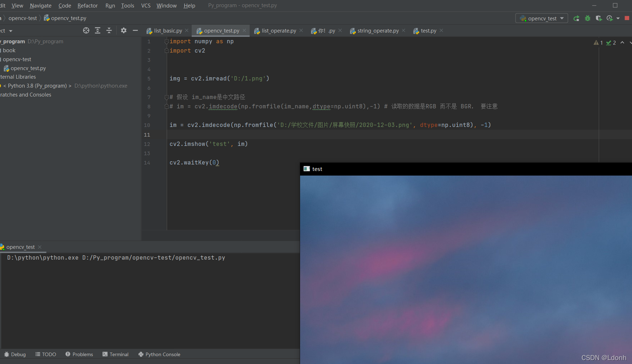
Task: Close the list_operate.py tab
Action: [301, 30]
